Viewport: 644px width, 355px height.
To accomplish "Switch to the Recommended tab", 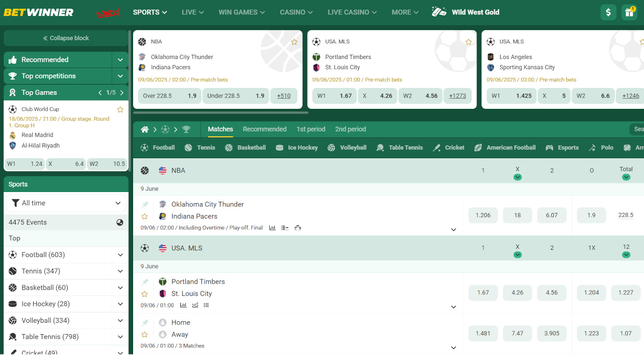I will tap(265, 129).
